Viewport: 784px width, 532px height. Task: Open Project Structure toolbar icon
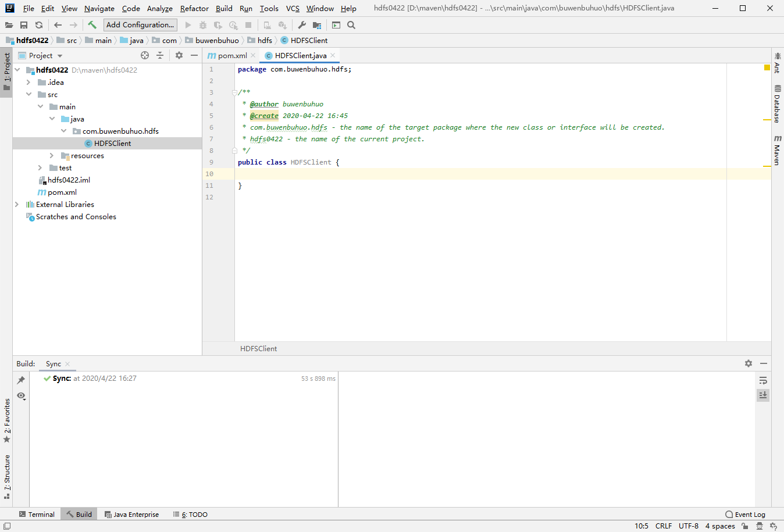(x=317, y=25)
